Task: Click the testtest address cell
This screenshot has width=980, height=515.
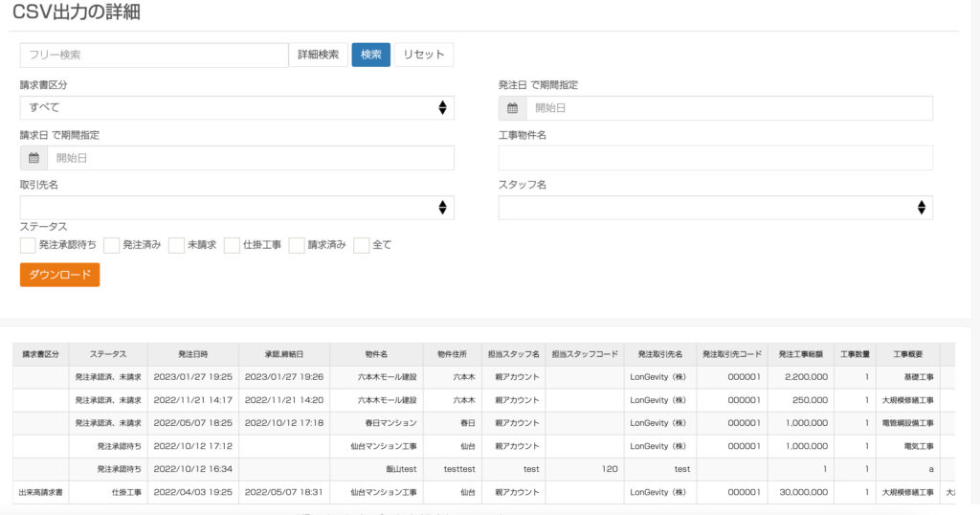Action: point(452,469)
